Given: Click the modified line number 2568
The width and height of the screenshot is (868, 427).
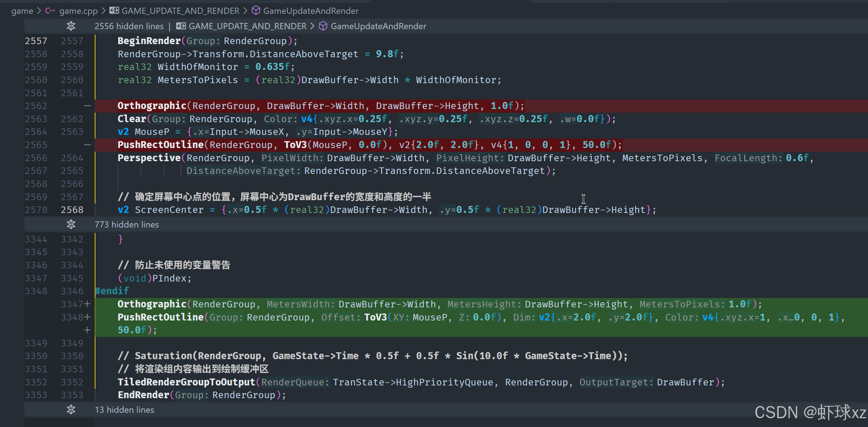Looking at the screenshot, I should 72,210.
